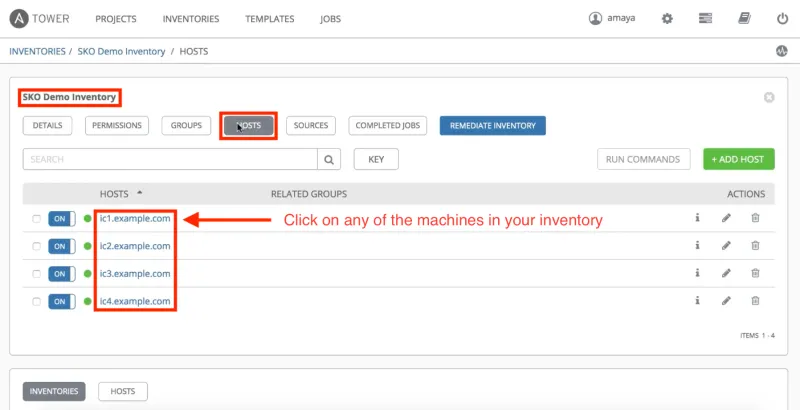
Task: Click into the SEARCH input field
Action: 170,160
